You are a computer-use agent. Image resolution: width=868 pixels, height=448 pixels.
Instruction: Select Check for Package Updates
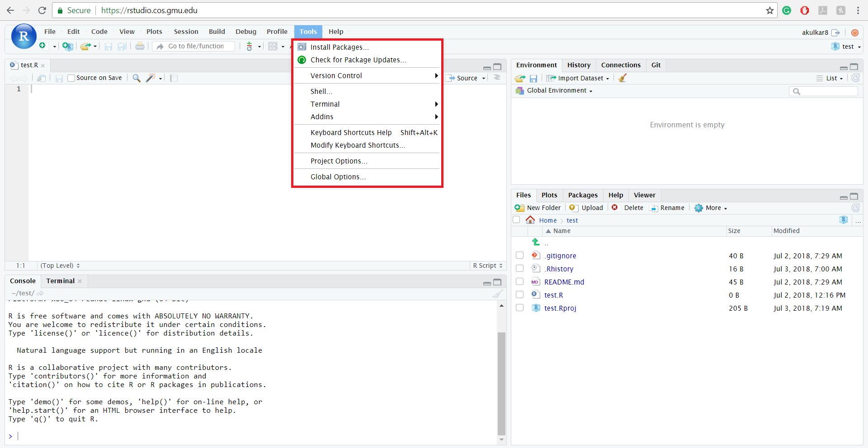367,60
